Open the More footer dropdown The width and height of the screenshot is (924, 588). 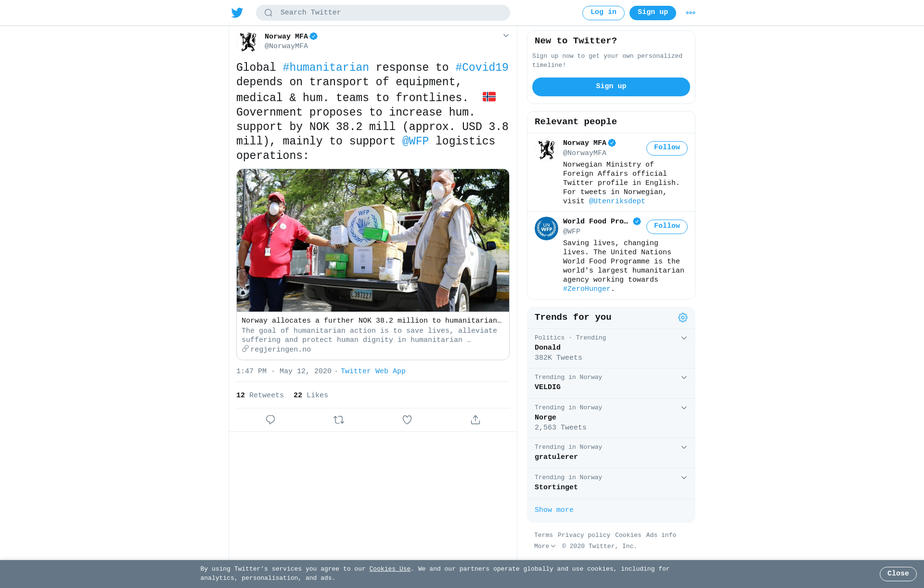545,546
